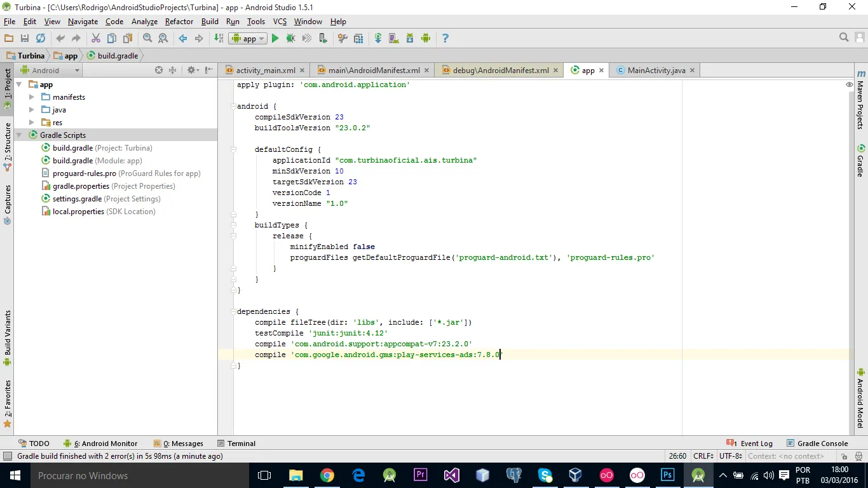868x488 pixels.
Task: Toggle read-only lock icon in status bar
Action: click(x=844, y=456)
